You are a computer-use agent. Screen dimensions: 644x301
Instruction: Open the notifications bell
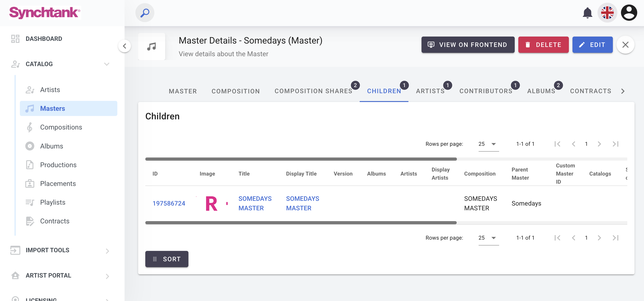(x=587, y=13)
